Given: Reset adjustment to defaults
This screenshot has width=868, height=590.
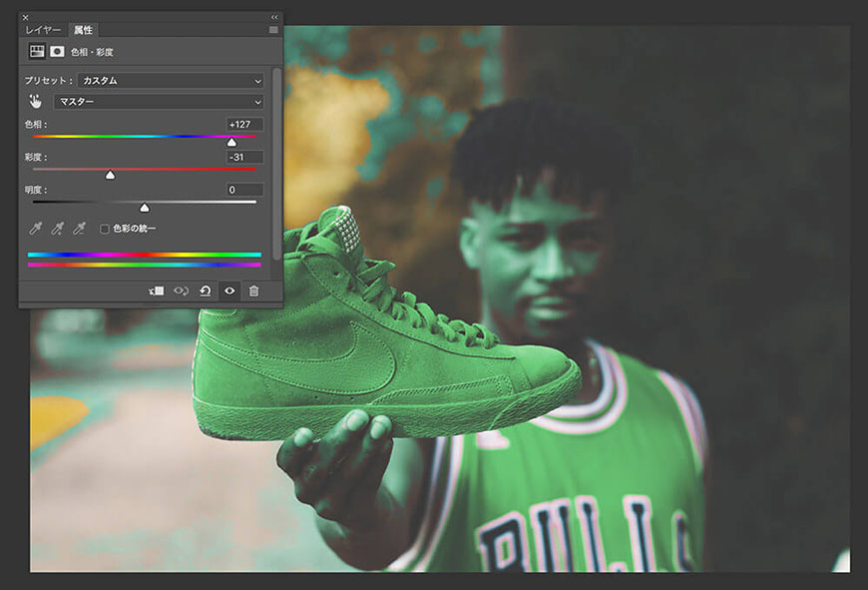Looking at the screenshot, I should click(x=205, y=291).
